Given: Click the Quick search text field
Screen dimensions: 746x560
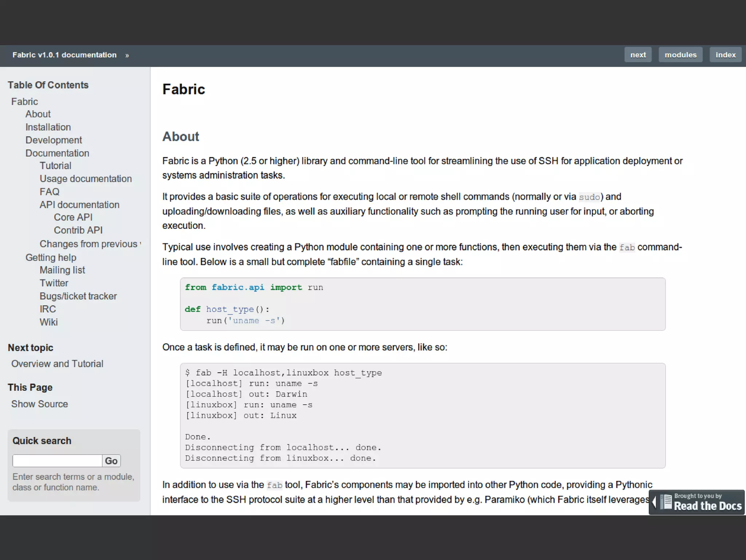Looking at the screenshot, I should [57, 461].
